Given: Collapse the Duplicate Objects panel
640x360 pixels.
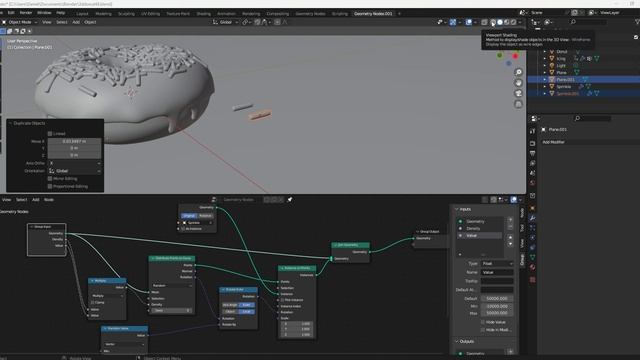Looking at the screenshot, I should pos(10,123).
